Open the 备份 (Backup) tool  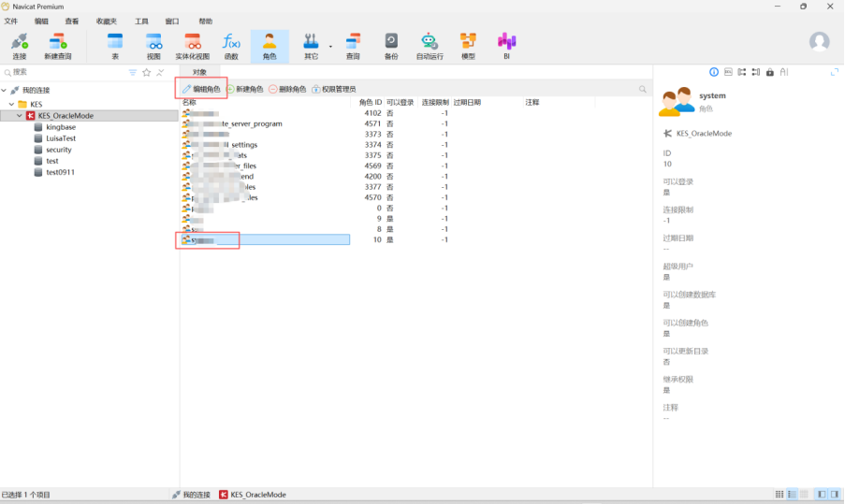(390, 45)
